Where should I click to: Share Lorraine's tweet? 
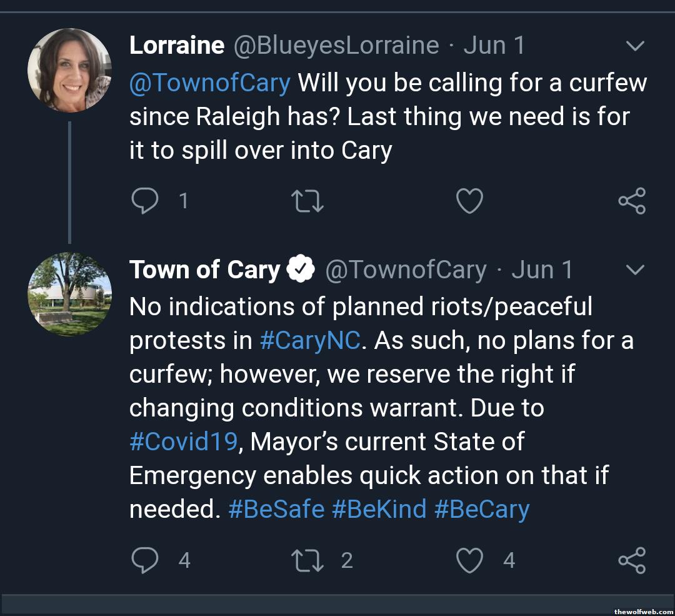click(631, 201)
